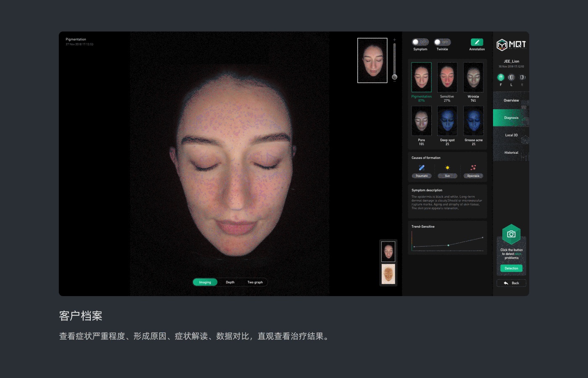Select the right face view icon (R)
This screenshot has width=588, height=378.
[522, 77]
